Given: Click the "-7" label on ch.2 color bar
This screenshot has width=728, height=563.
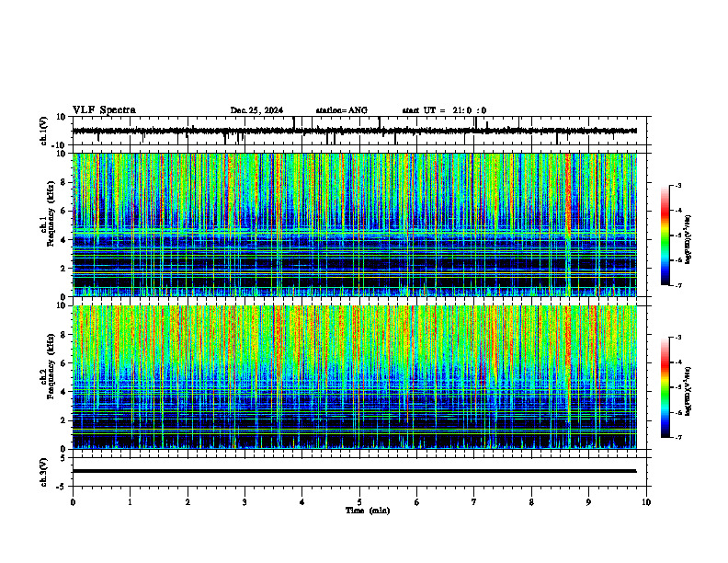Looking at the screenshot, I should (x=677, y=438).
